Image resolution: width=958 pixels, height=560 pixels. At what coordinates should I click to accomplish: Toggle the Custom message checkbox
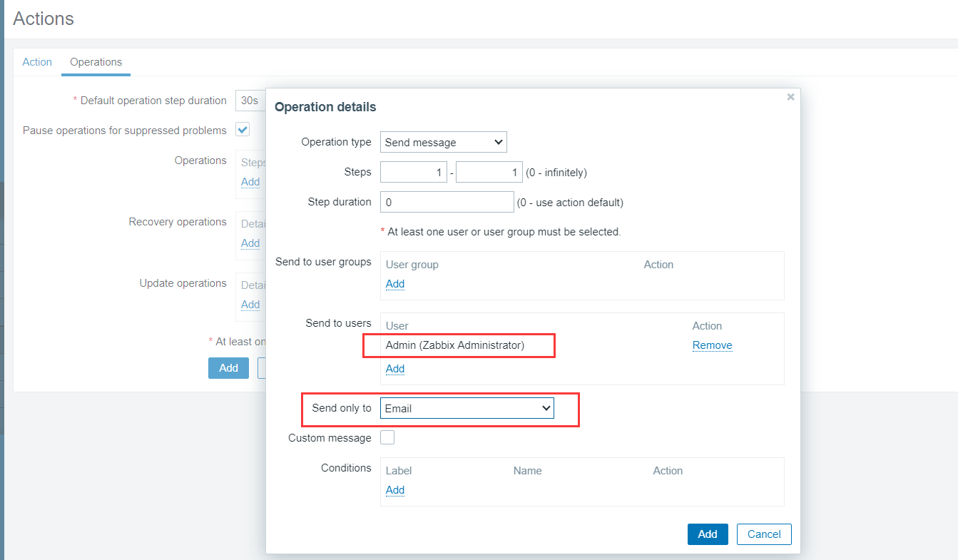[x=387, y=437]
